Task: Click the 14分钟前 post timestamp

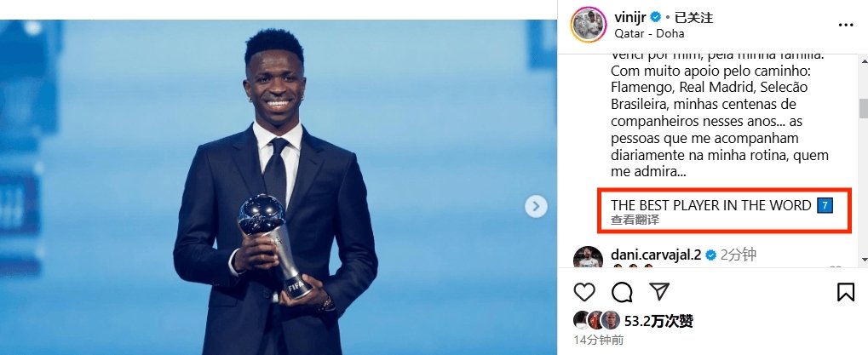Action: (599, 340)
